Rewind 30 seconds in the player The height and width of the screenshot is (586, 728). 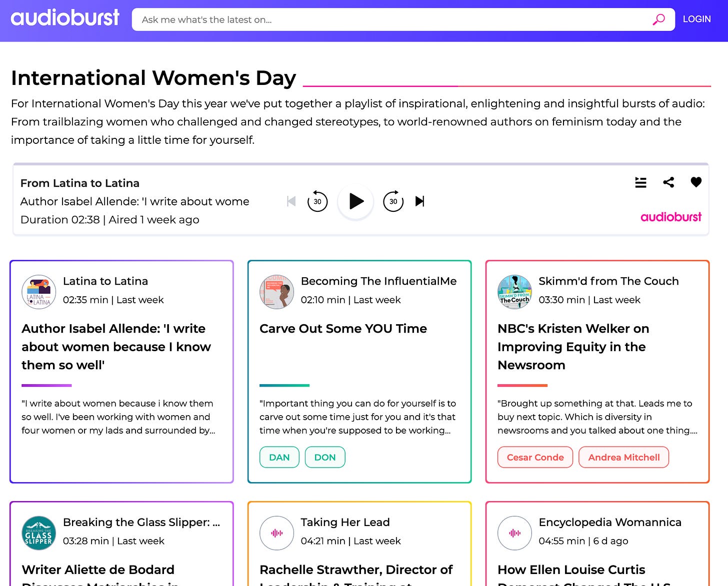point(317,201)
